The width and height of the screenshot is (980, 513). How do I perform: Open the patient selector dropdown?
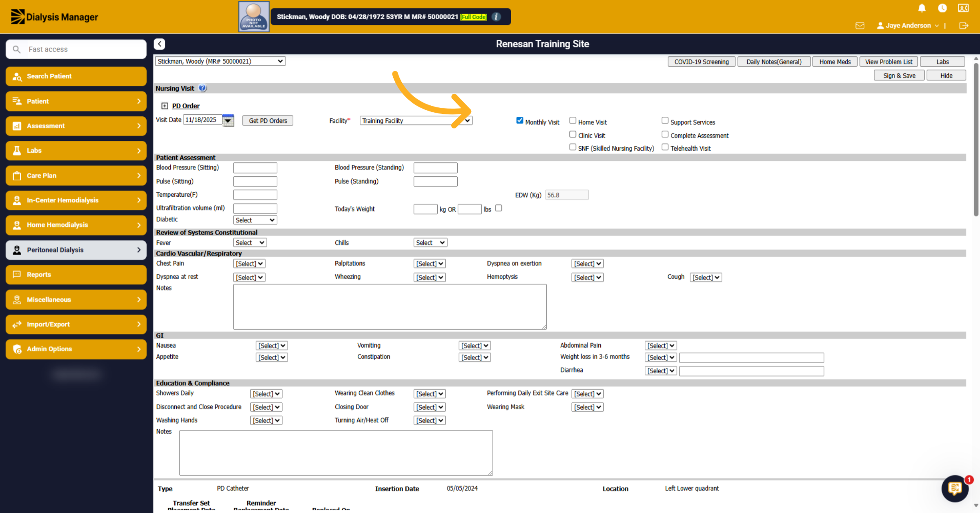220,61
